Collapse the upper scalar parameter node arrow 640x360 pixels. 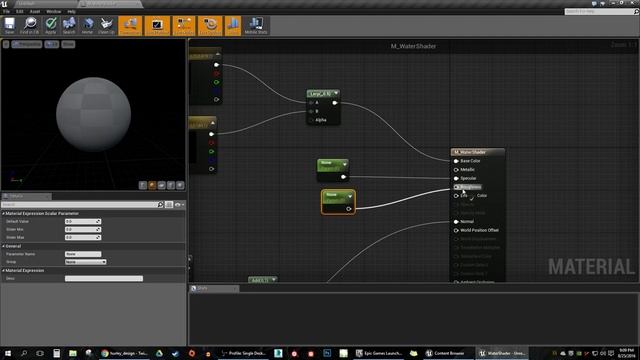pos(344,164)
